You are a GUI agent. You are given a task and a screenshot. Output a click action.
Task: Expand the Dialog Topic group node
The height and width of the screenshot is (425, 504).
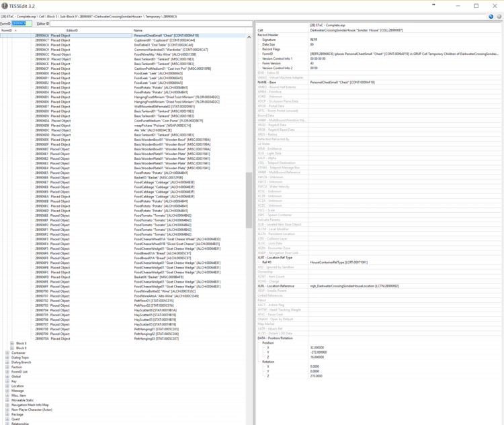[x=7, y=358]
